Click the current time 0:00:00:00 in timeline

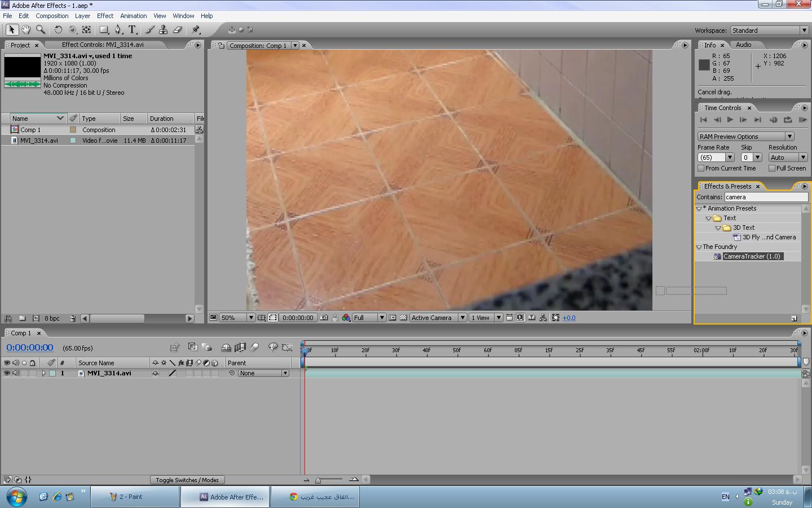pyautogui.click(x=30, y=348)
